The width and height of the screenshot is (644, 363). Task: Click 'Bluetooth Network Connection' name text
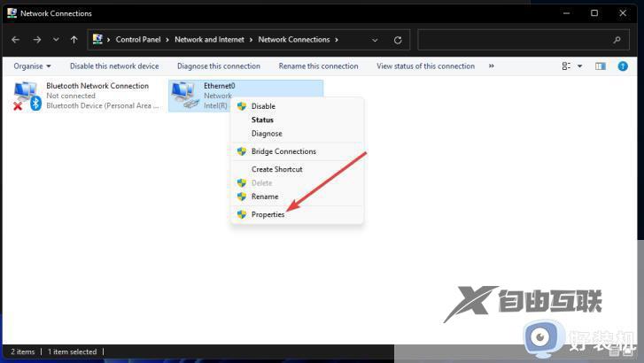97,86
